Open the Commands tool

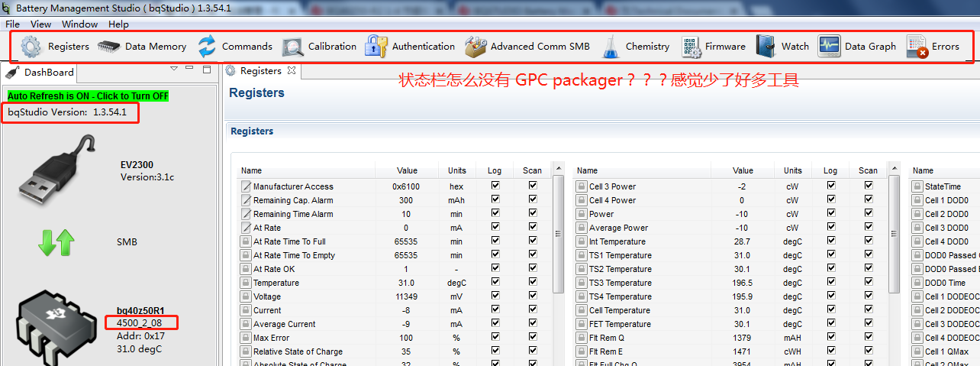(235, 47)
